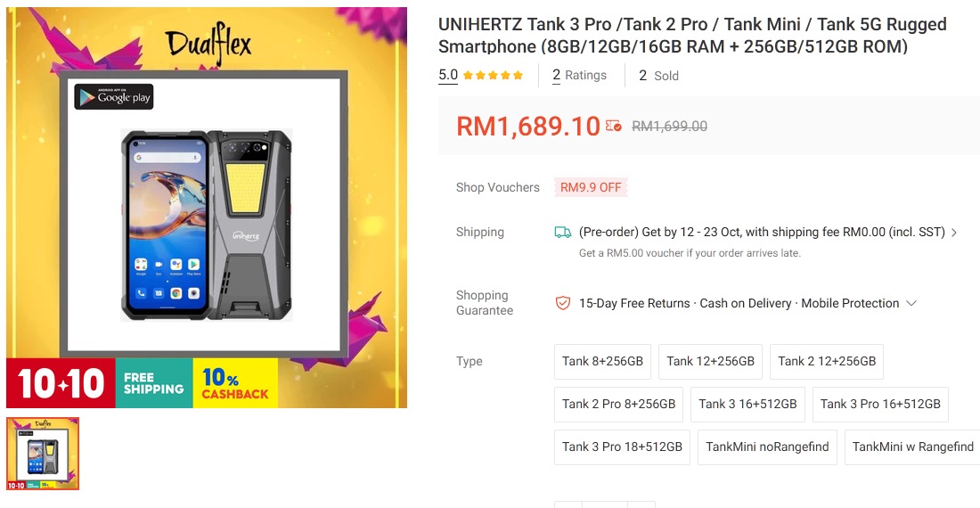
Task: Expand shipping details with the right chevron
Action: 954,233
